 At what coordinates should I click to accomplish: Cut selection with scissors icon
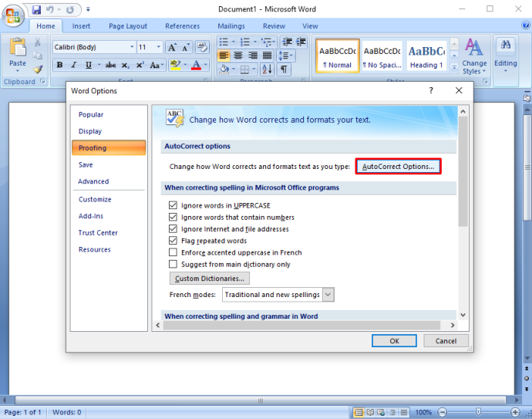[37, 42]
